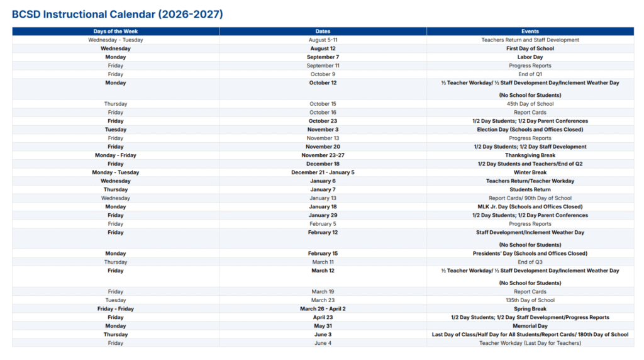Click the 'Days of the Week' column header

click(116, 31)
